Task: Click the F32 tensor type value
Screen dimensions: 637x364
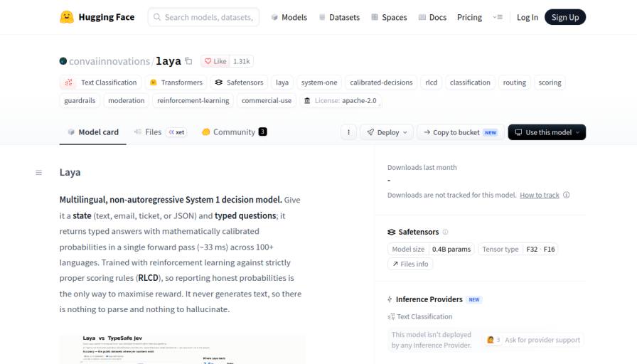Action: coord(532,249)
